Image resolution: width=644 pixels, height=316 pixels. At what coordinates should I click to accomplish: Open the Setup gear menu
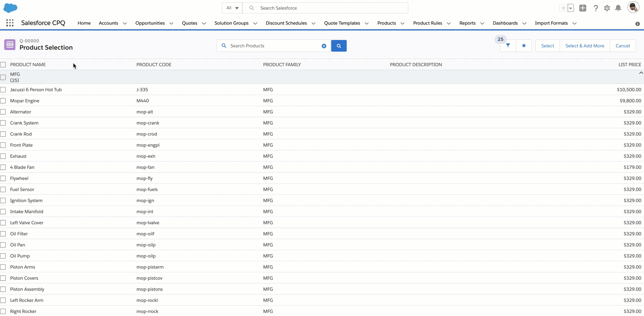click(x=607, y=8)
